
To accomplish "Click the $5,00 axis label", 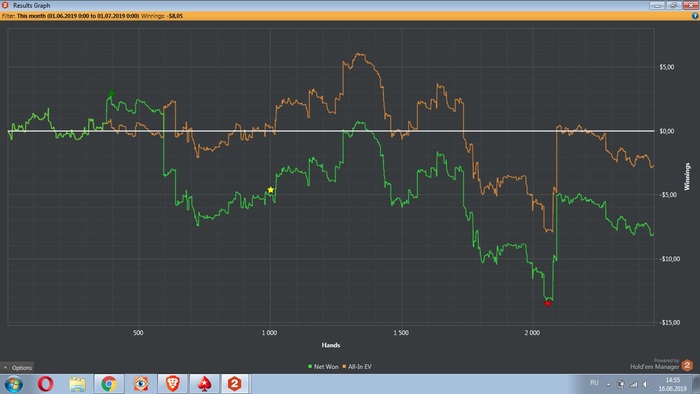I will [x=667, y=67].
